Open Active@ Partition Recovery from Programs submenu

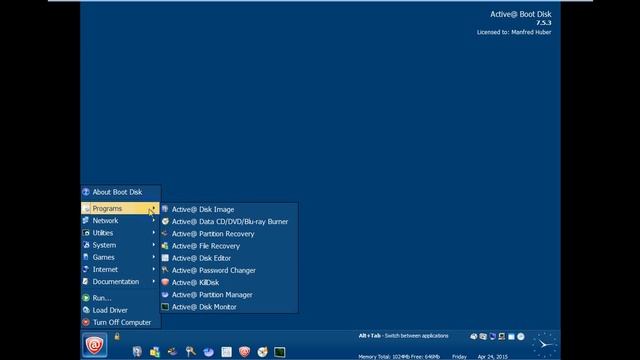(229, 233)
